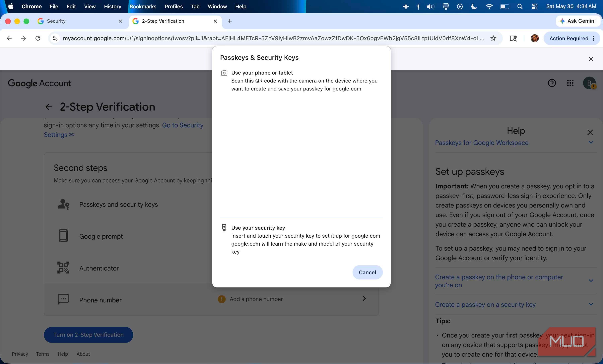
Task: Open Google Account help question mark icon
Action: coord(552,83)
